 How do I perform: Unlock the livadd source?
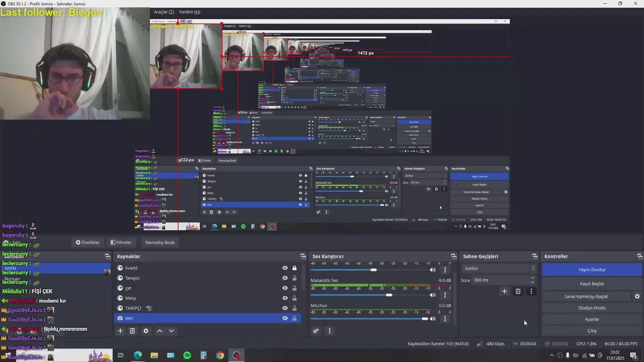pos(294,268)
